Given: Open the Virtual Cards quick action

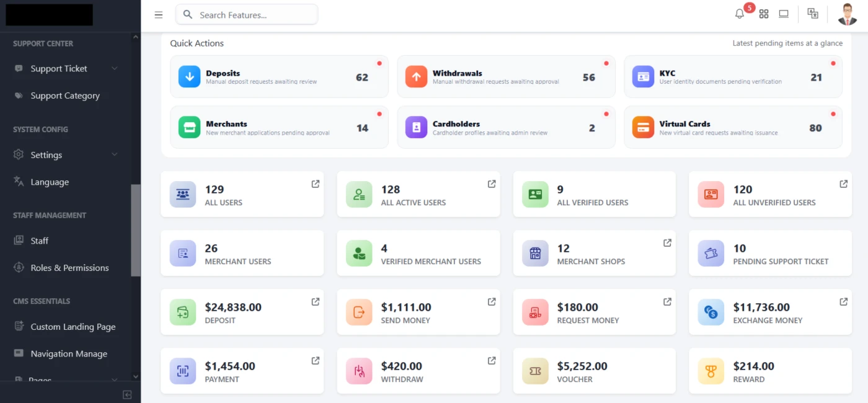Looking at the screenshot, I should click(x=733, y=128).
